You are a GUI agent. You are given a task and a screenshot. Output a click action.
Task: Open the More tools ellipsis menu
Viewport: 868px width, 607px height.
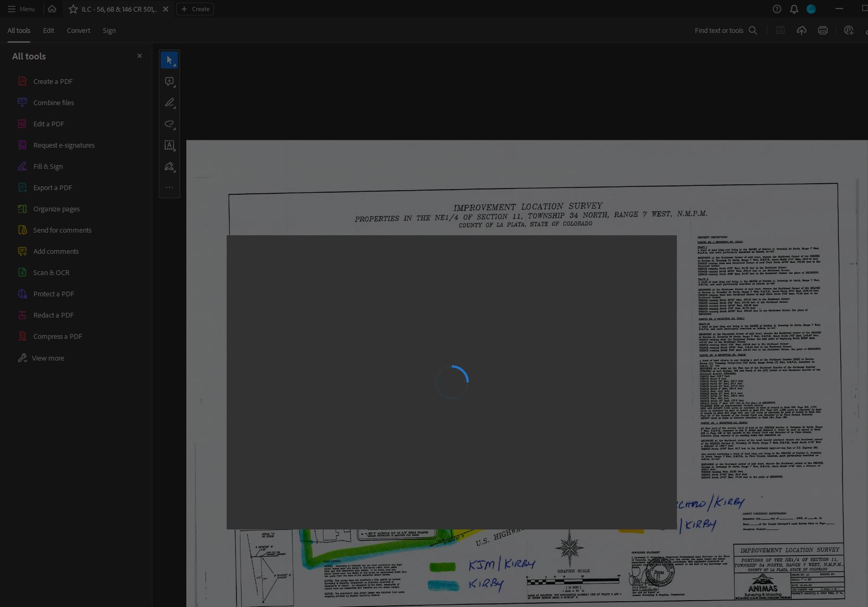(169, 187)
